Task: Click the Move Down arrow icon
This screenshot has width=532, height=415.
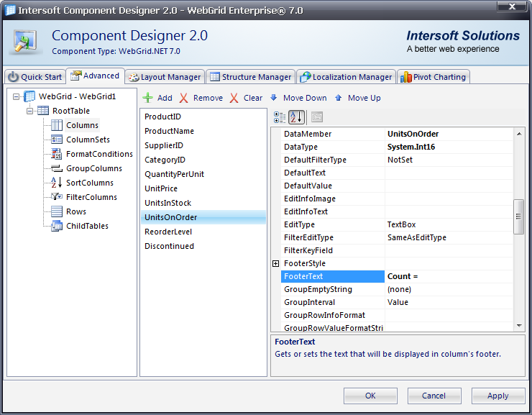Action: 274,98
